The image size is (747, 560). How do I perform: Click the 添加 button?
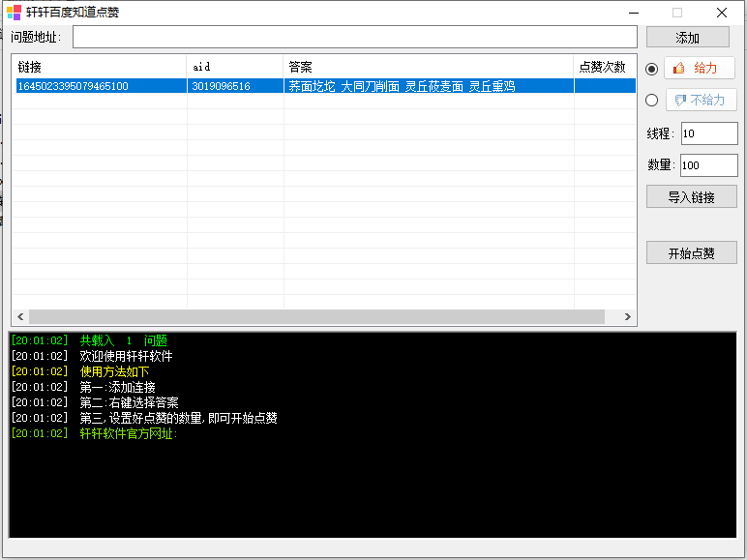click(x=687, y=37)
